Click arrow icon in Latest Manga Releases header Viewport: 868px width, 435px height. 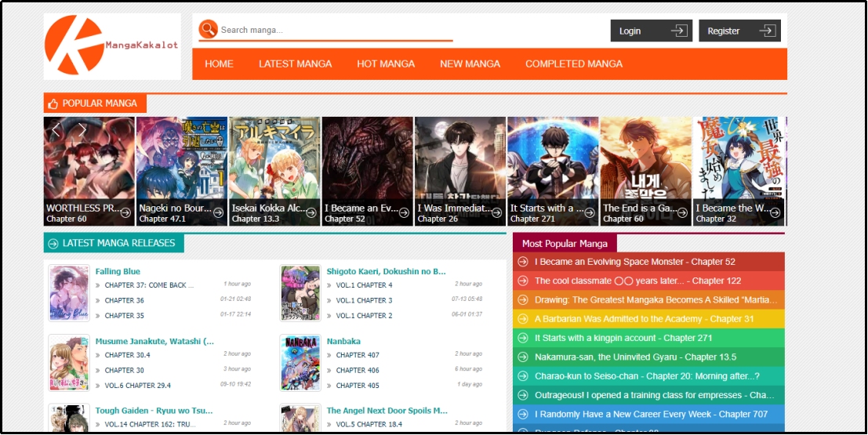pyautogui.click(x=53, y=244)
